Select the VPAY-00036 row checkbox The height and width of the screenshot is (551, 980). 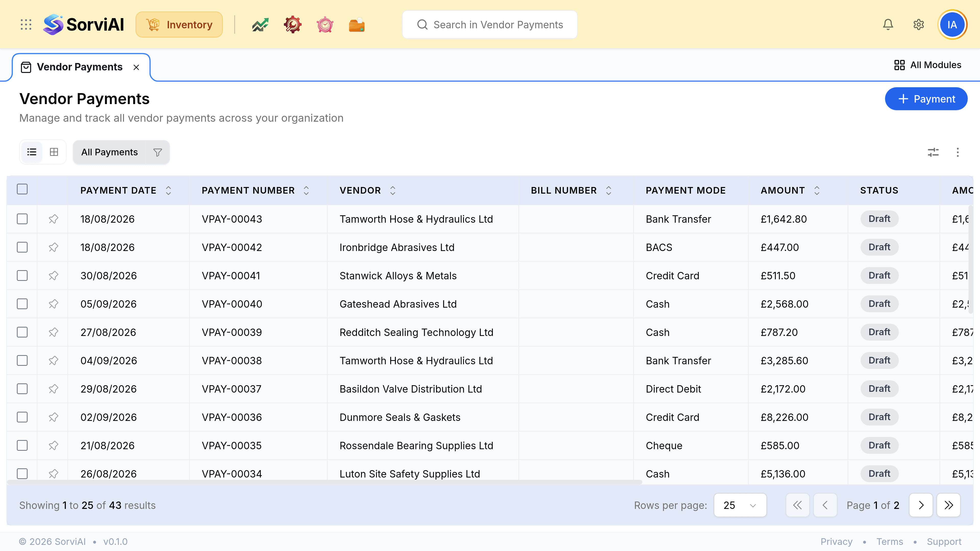click(x=22, y=417)
